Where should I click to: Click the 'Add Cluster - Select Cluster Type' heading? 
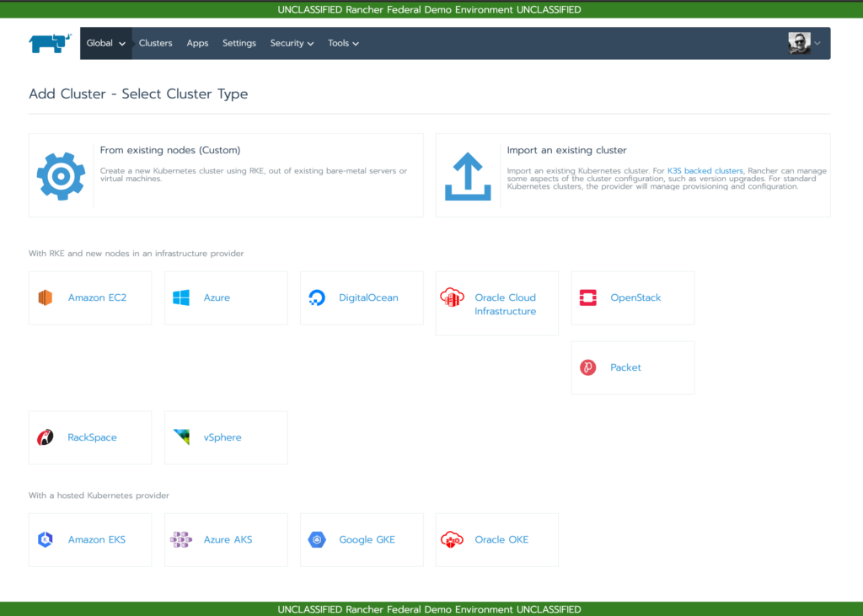(x=138, y=94)
